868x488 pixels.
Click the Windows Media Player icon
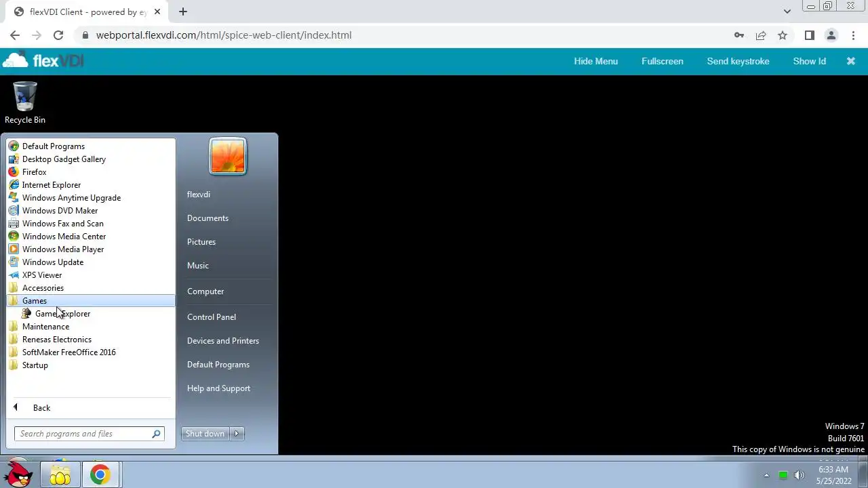click(x=14, y=249)
